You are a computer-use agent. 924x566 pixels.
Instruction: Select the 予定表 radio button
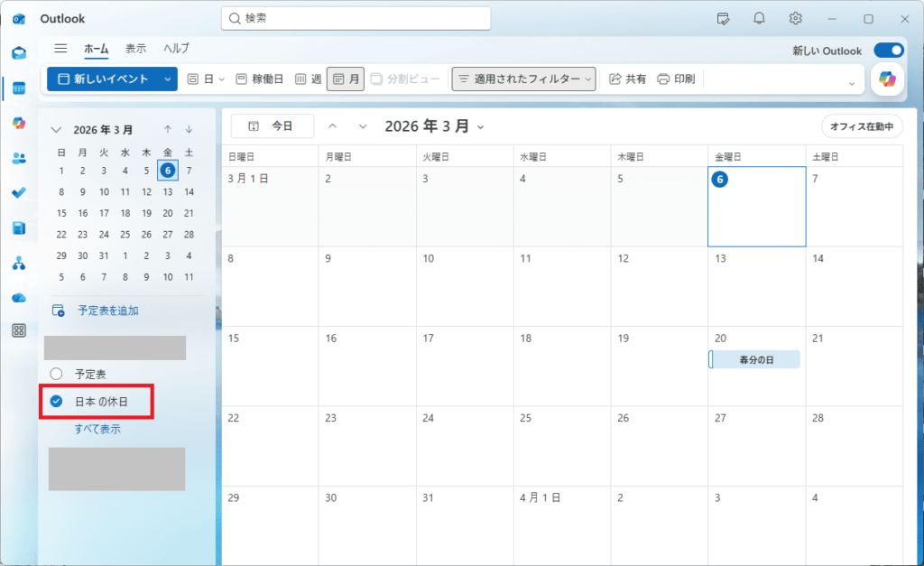point(56,373)
